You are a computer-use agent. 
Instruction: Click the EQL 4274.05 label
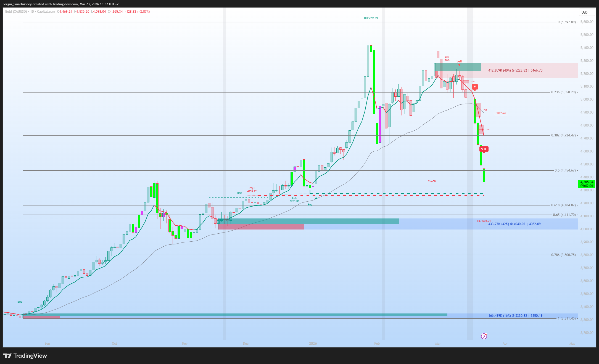click(294, 199)
